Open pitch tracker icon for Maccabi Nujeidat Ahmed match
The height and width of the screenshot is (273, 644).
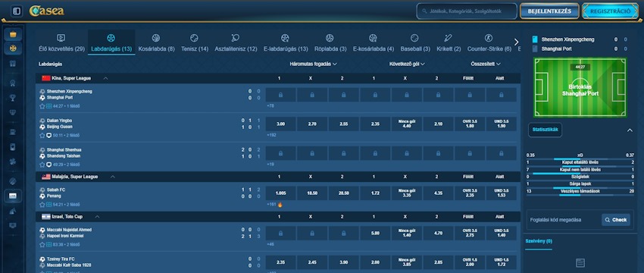49,244
